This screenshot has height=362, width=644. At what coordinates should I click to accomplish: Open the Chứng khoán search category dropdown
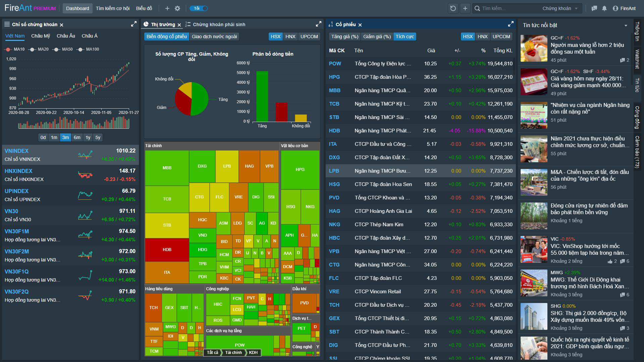[x=560, y=8]
